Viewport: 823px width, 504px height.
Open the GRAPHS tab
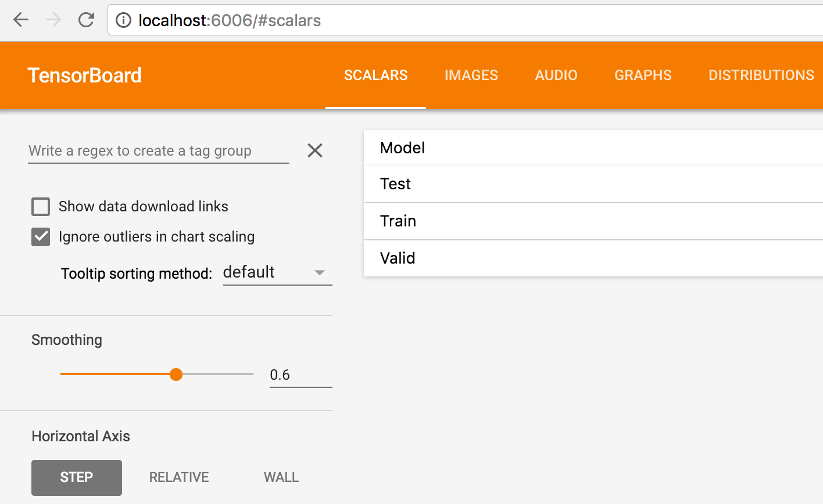click(x=643, y=75)
